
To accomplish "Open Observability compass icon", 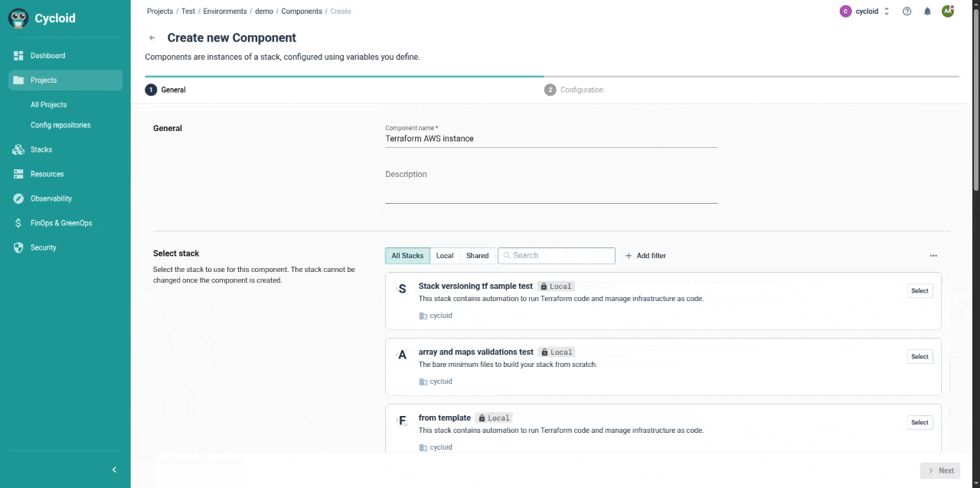I will tap(18, 199).
